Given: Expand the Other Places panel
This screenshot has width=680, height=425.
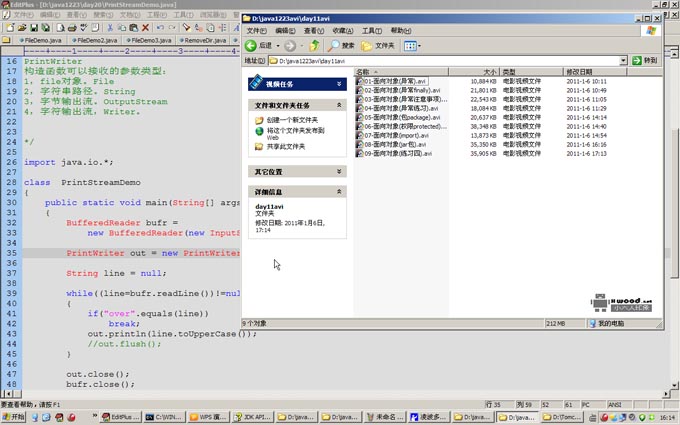Looking at the screenshot, I should pos(339,172).
